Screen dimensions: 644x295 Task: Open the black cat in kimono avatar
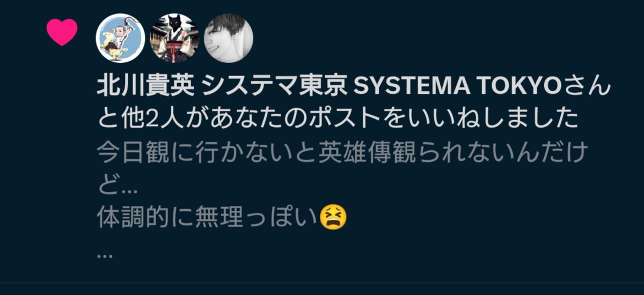pos(174,38)
